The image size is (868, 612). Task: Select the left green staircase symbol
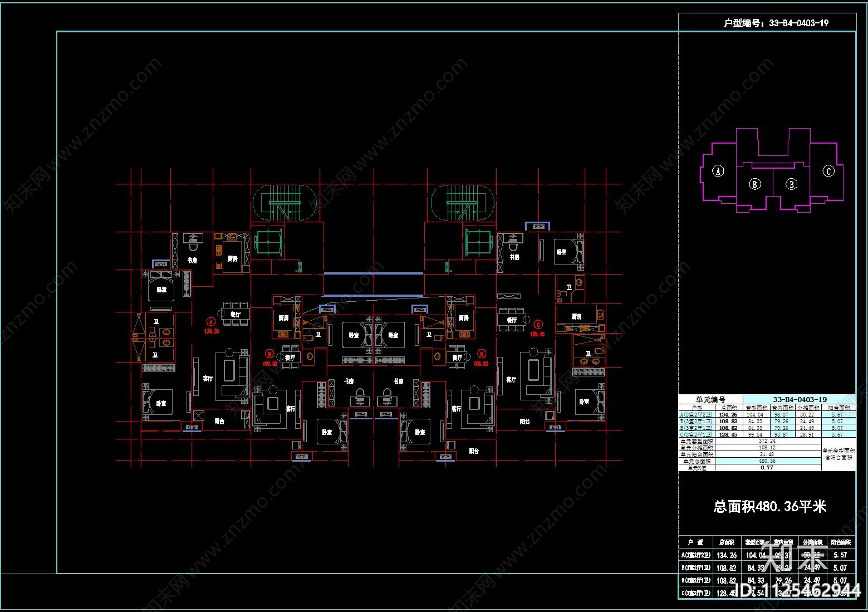coord(285,203)
